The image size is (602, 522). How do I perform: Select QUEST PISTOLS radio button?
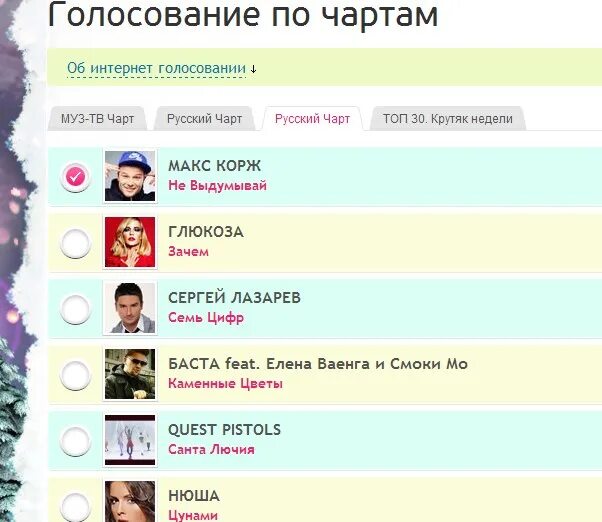[x=75, y=441]
